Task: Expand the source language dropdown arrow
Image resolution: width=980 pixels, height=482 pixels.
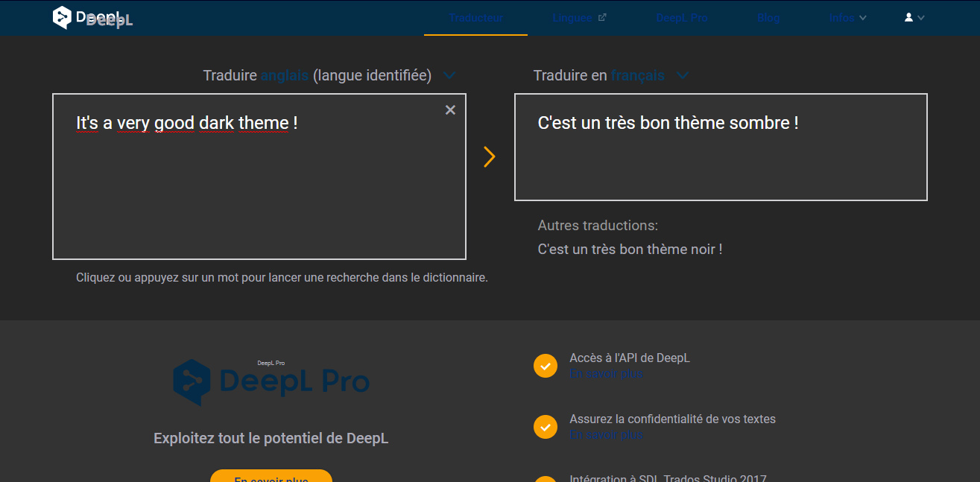Action: click(449, 76)
